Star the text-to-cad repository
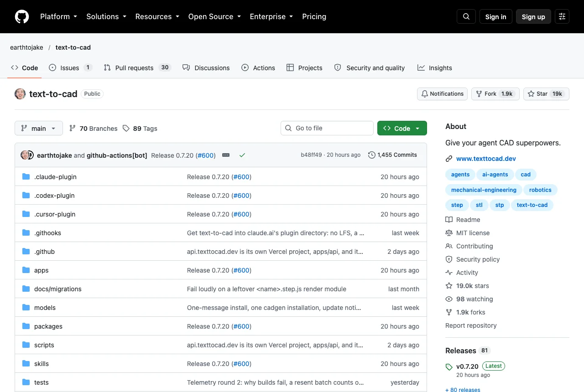 tap(546, 94)
